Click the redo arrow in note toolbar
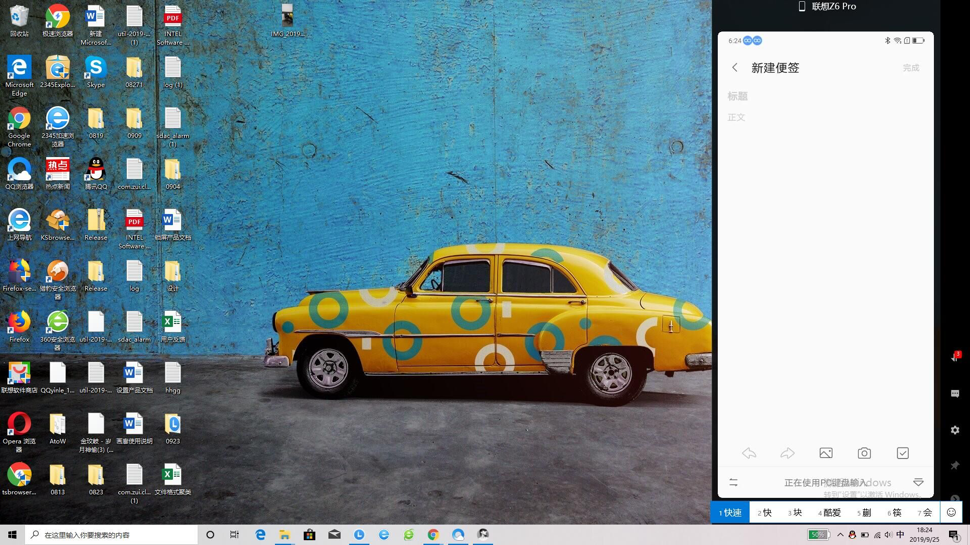The image size is (970, 545). (x=787, y=454)
